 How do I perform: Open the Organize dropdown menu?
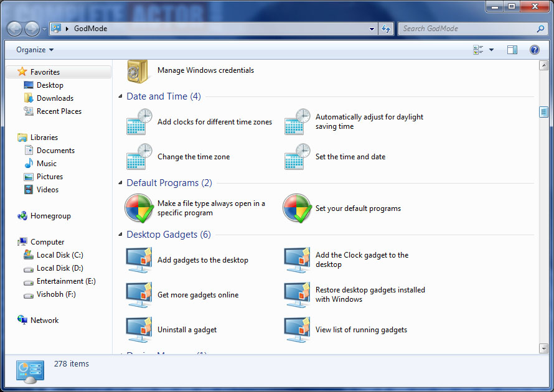35,50
